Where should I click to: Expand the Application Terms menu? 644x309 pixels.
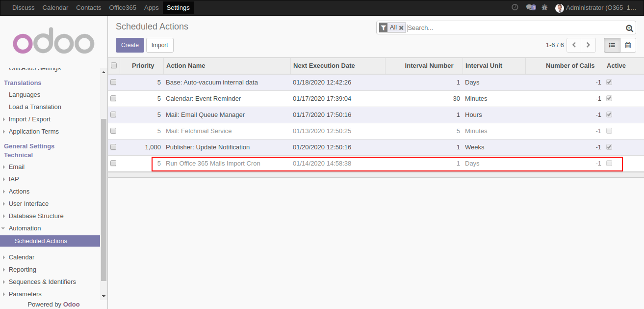tap(33, 131)
